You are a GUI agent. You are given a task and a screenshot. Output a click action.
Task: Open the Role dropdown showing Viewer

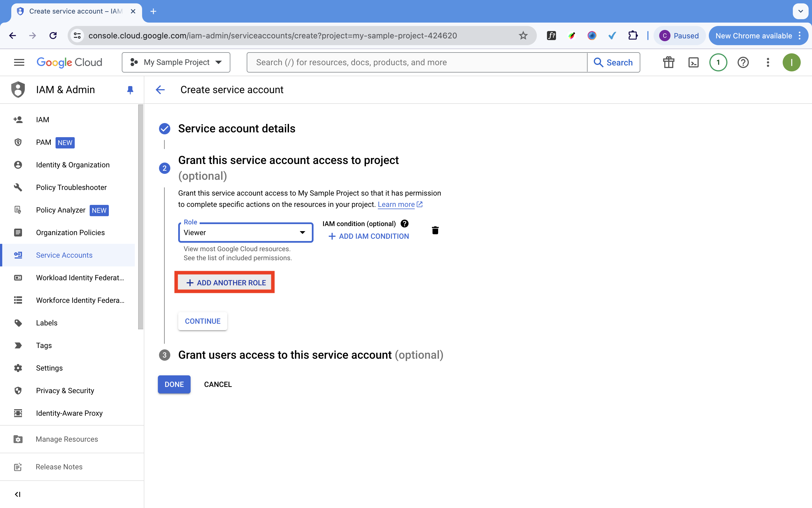pyautogui.click(x=246, y=233)
